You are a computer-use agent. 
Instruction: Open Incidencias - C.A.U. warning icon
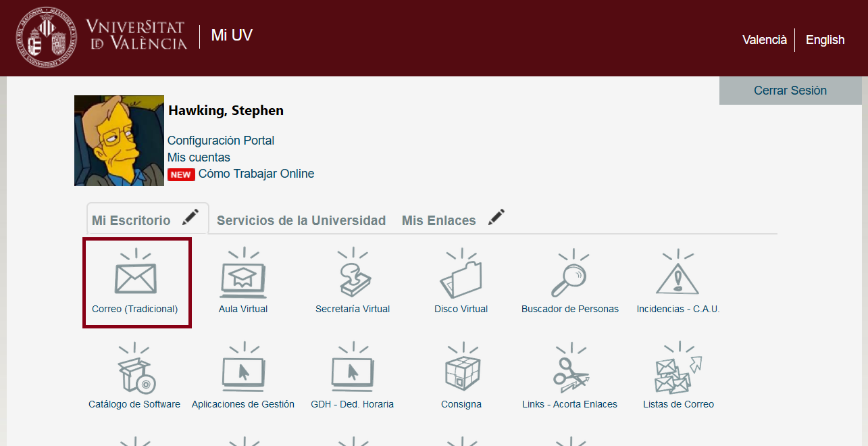point(678,278)
